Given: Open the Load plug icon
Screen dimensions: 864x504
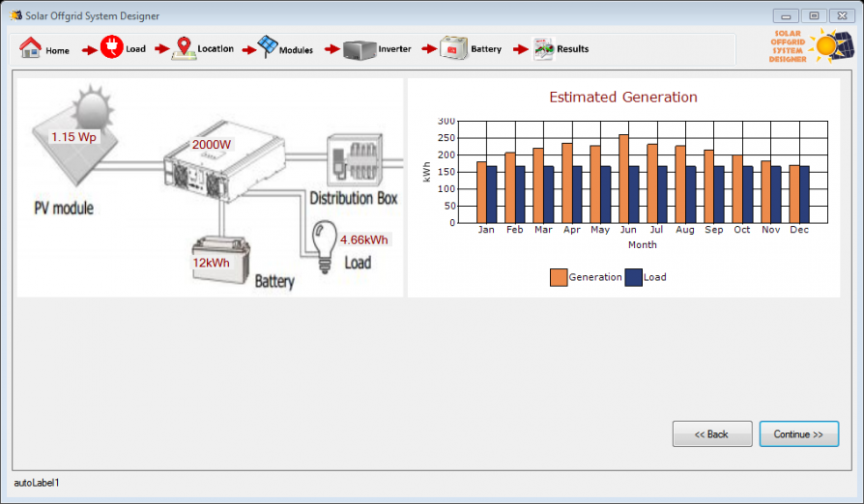Looking at the screenshot, I should (111, 47).
